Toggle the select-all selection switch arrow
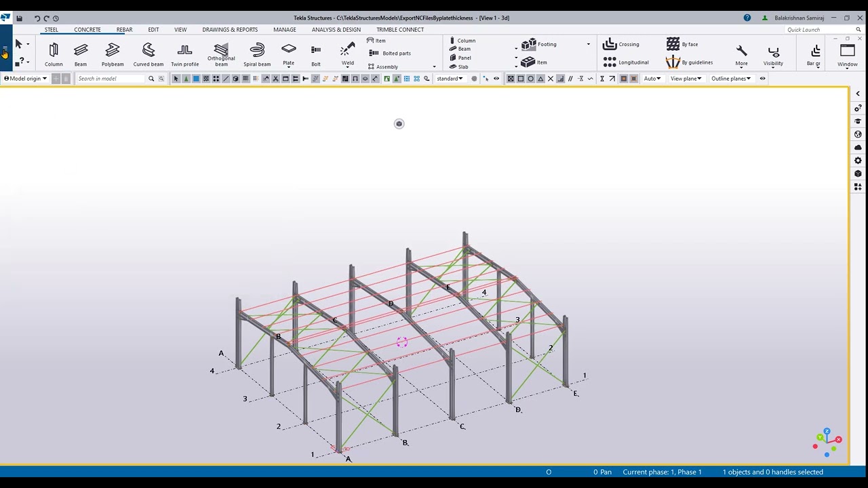Screen dimensions: 868x488 pos(176,79)
